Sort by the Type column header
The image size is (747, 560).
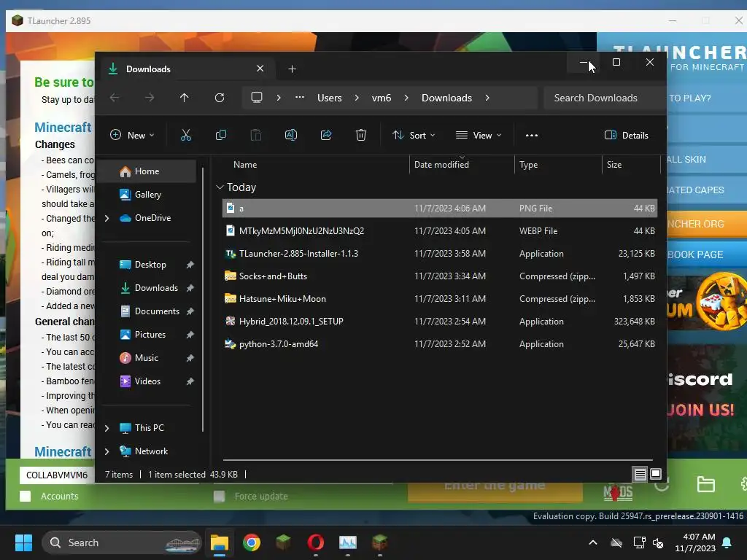tap(528, 165)
